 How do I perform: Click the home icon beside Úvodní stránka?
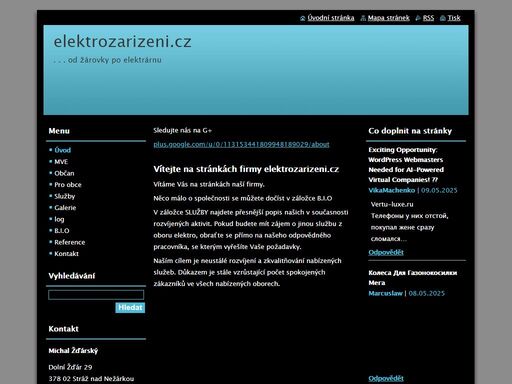[303, 18]
